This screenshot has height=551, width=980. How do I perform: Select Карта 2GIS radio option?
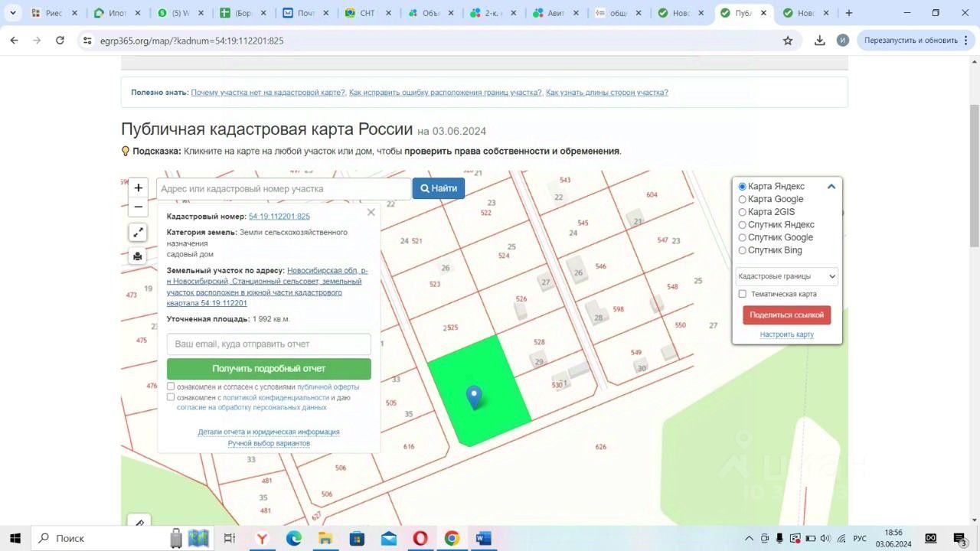tap(742, 212)
